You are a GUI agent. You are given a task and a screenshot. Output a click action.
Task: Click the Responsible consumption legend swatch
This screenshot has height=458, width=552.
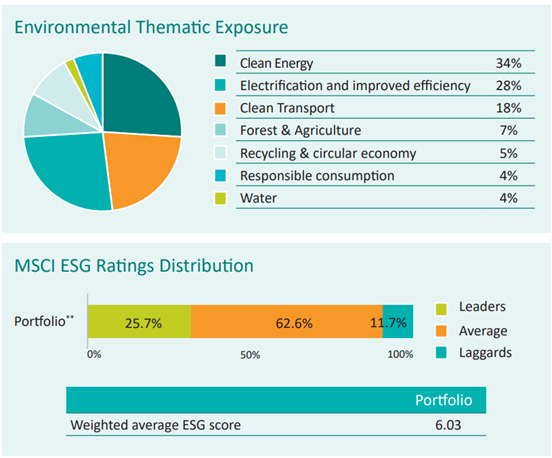220,175
